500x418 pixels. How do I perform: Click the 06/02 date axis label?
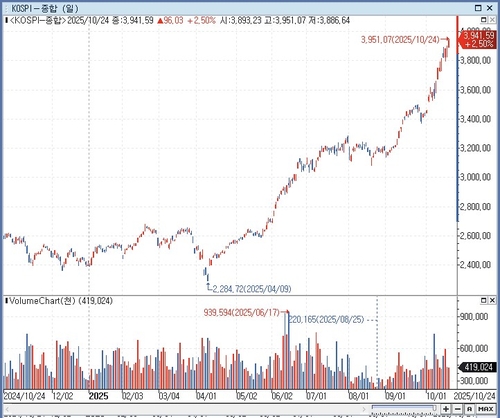[x=282, y=396]
